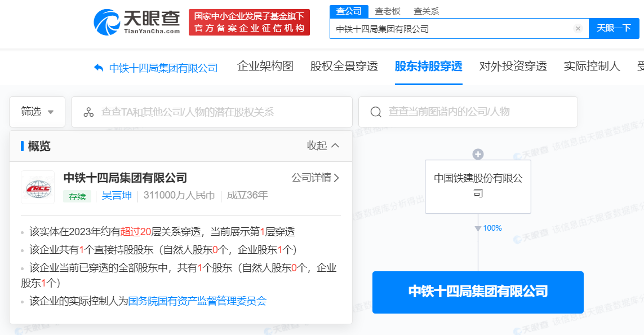
Task: Click the magnifier icon in graph search
Action: [376, 112]
